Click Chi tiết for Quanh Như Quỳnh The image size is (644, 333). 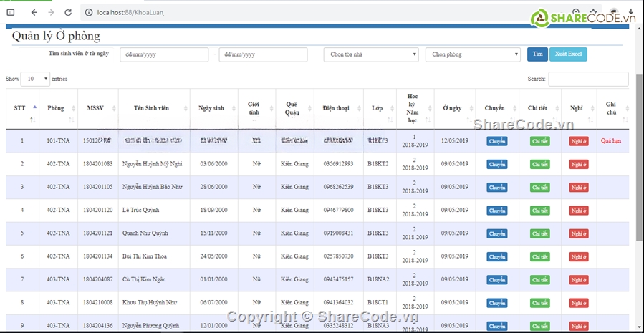[x=540, y=233]
